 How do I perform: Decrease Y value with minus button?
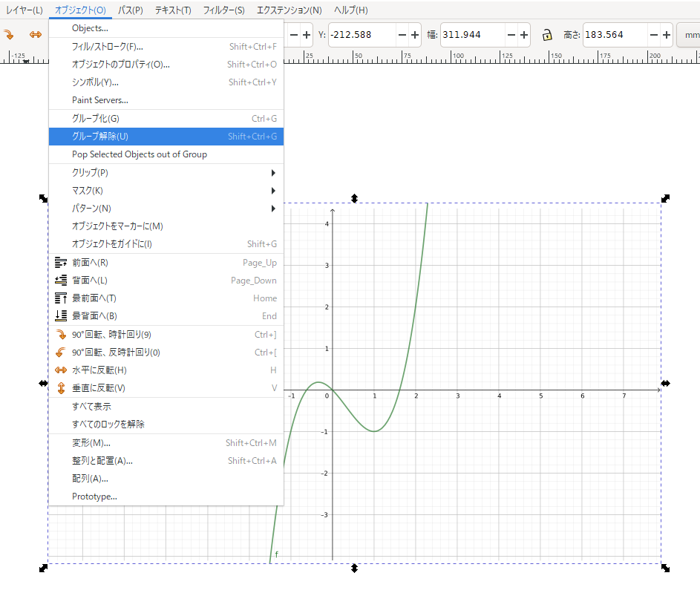tap(402, 35)
